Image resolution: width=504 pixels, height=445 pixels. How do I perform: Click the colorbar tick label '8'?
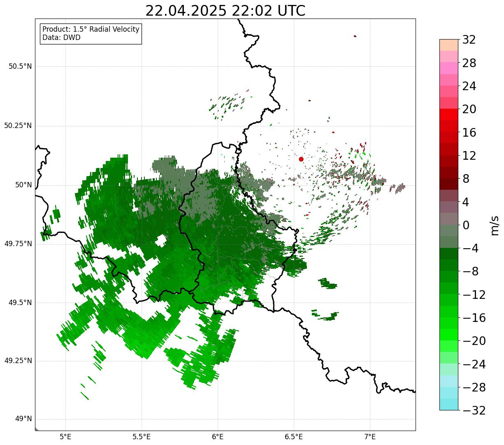click(466, 179)
